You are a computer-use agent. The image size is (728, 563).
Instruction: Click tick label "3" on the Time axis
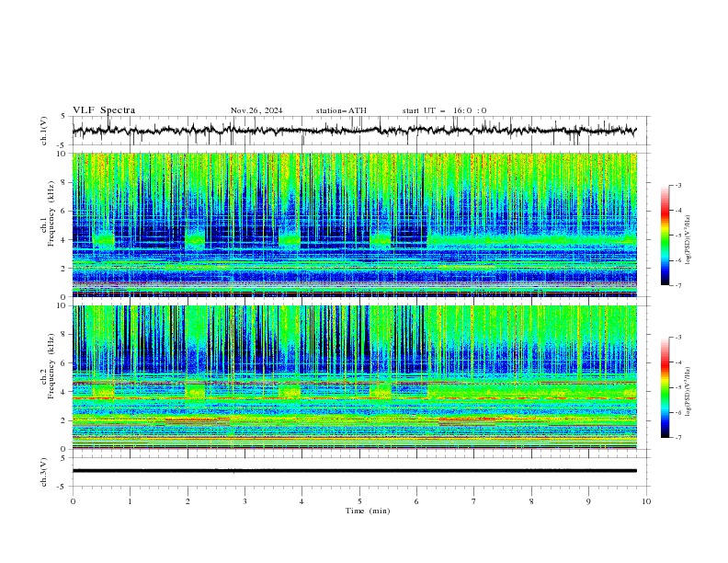245,501
